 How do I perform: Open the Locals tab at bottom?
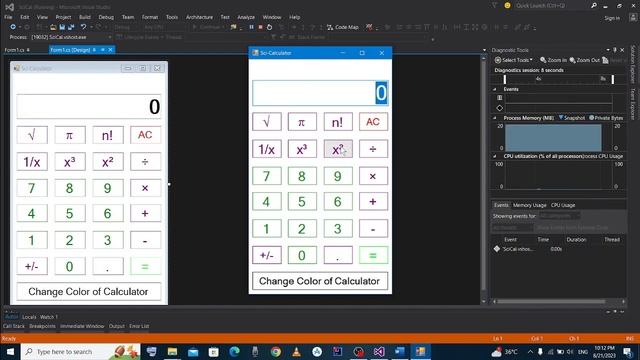point(29,317)
